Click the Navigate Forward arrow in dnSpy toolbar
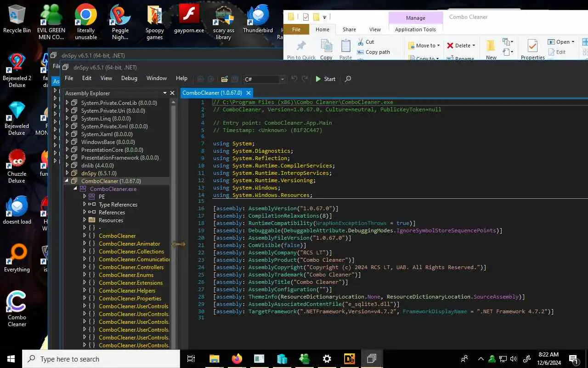Image resolution: width=588 pixels, height=368 pixels. pyautogui.click(x=211, y=79)
